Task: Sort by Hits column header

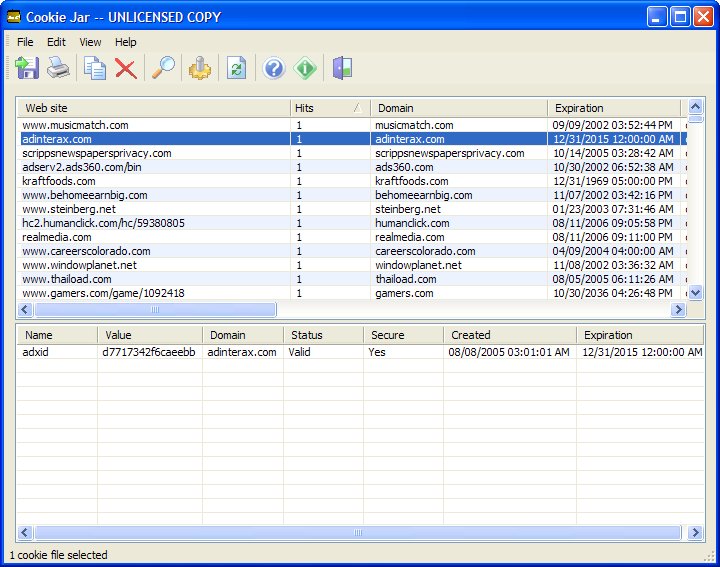Action: coord(330,108)
